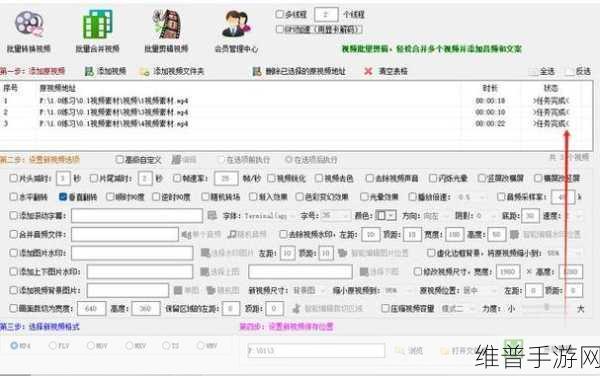This screenshot has width=600, height=376.
Task: Toggle the GPU加速 checkbox
Action: [279, 29]
